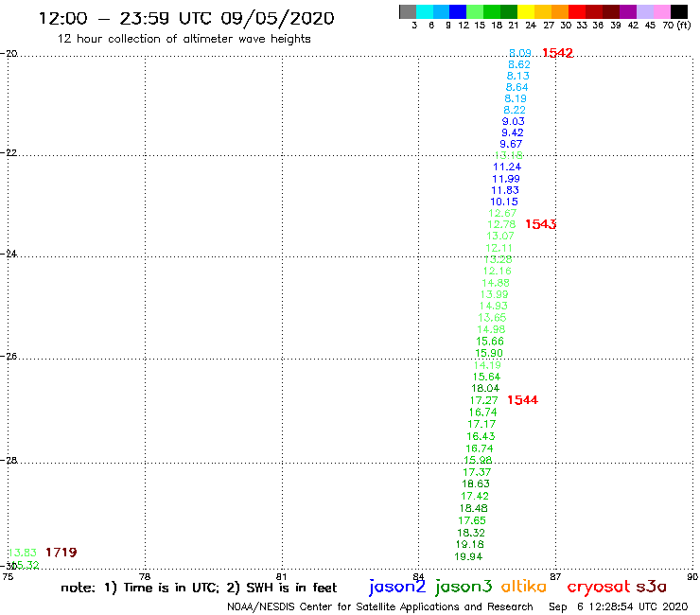Click the wave height value 8.62
700x615 pixels.
(519, 64)
